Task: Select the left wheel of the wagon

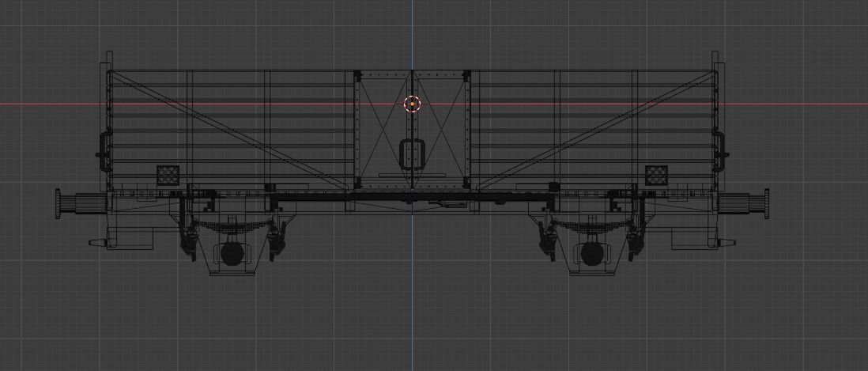Action: pos(232,253)
